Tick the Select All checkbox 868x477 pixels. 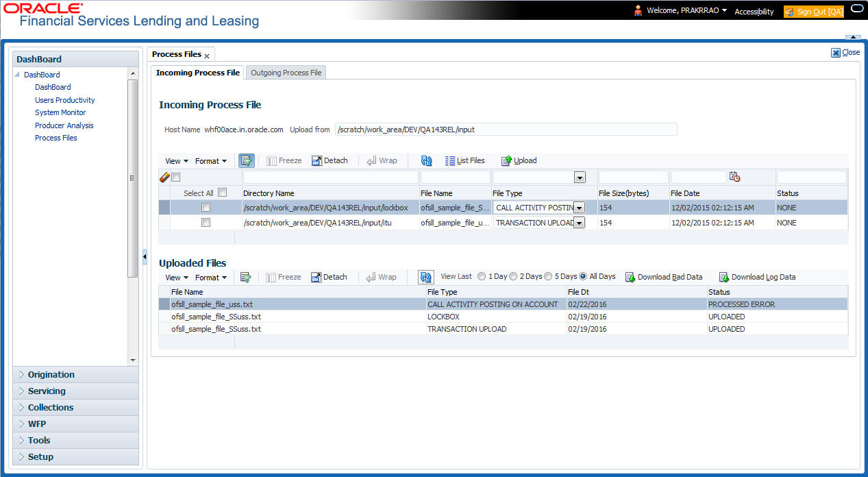tap(222, 193)
